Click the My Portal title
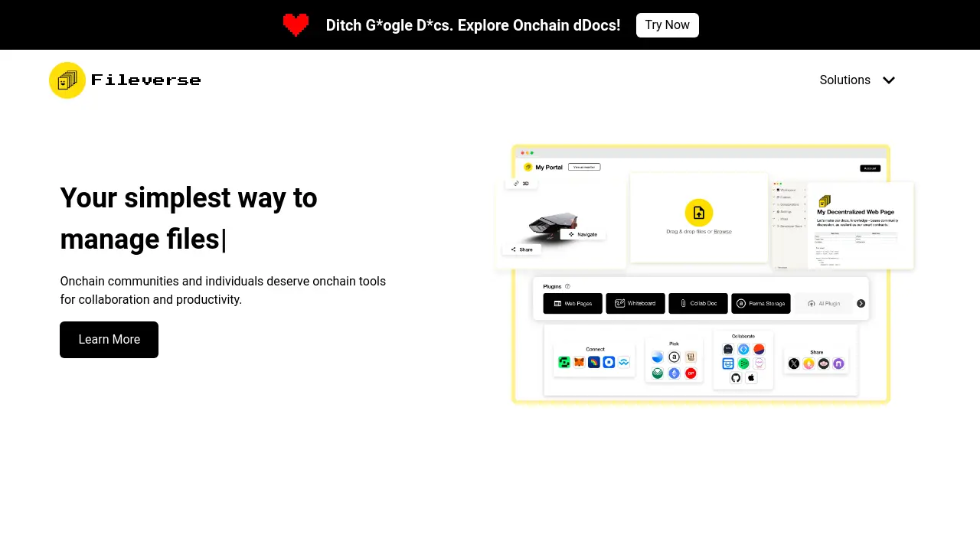 549,168
